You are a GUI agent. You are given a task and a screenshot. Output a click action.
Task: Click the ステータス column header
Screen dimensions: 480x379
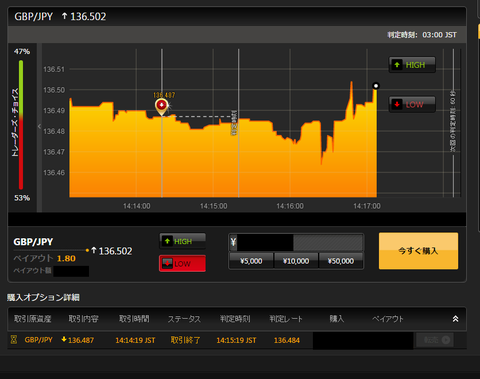click(184, 319)
